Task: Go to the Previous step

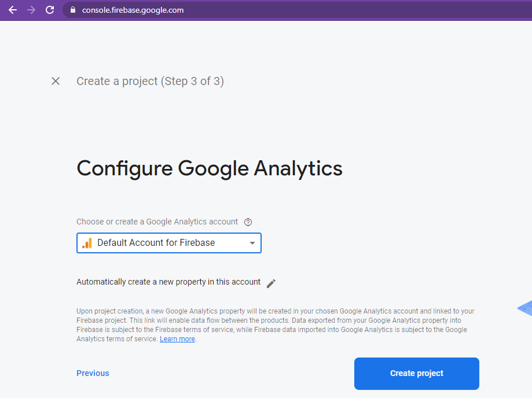Action: 93,373
